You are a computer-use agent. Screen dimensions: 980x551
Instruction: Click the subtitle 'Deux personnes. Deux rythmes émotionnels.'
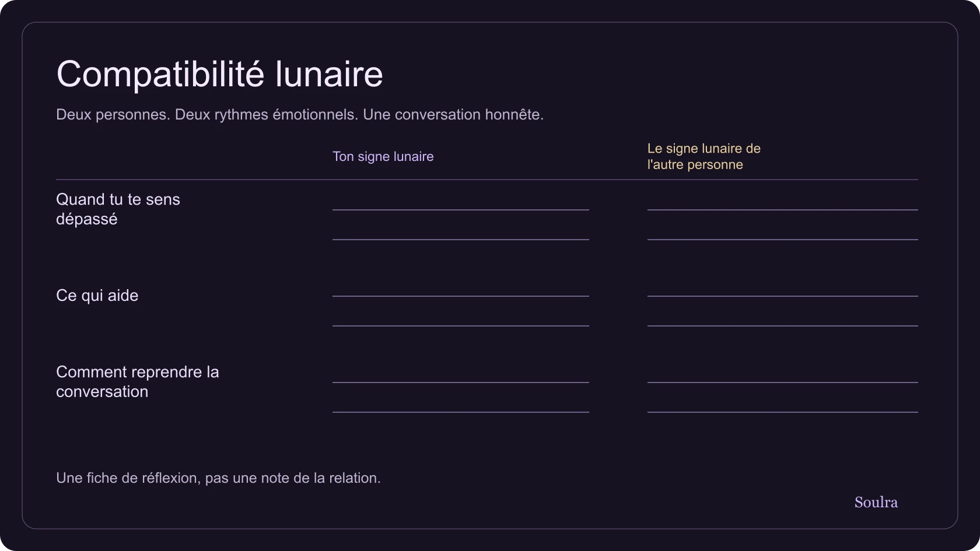pos(207,114)
